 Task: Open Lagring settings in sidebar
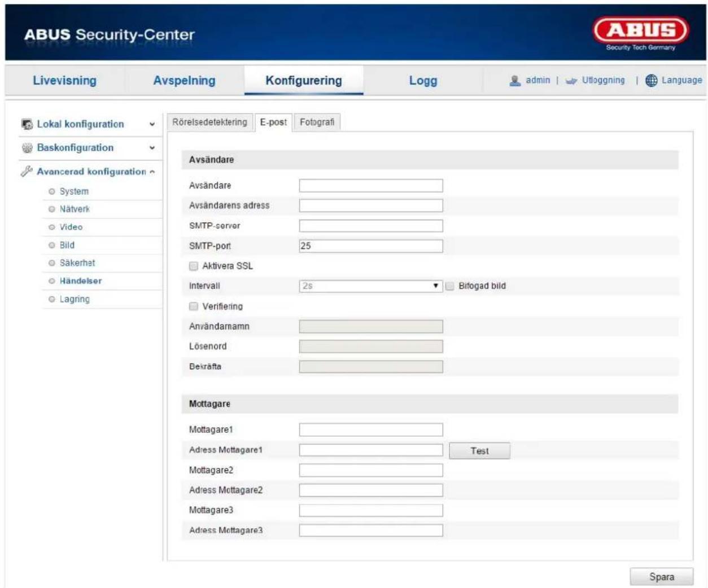click(x=75, y=299)
